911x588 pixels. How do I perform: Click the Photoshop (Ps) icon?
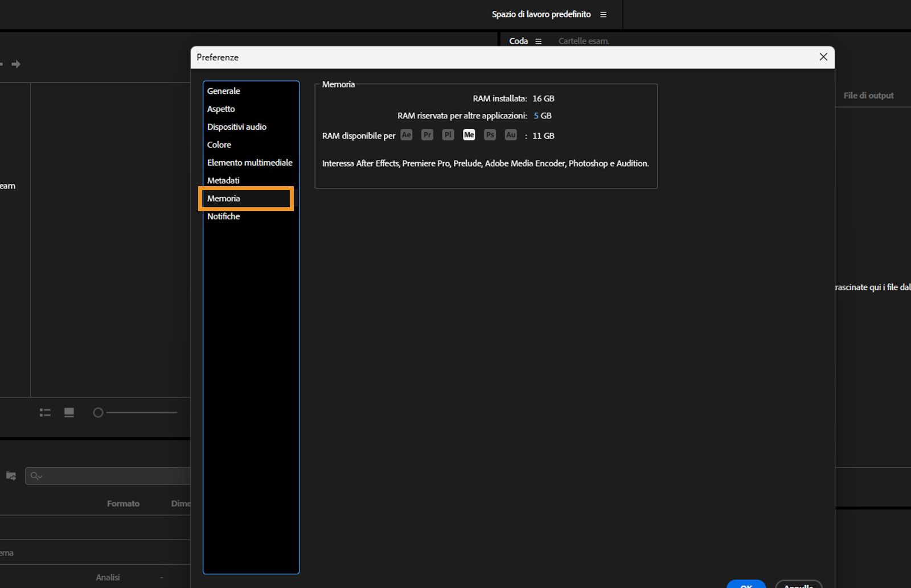[x=490, y=135]
